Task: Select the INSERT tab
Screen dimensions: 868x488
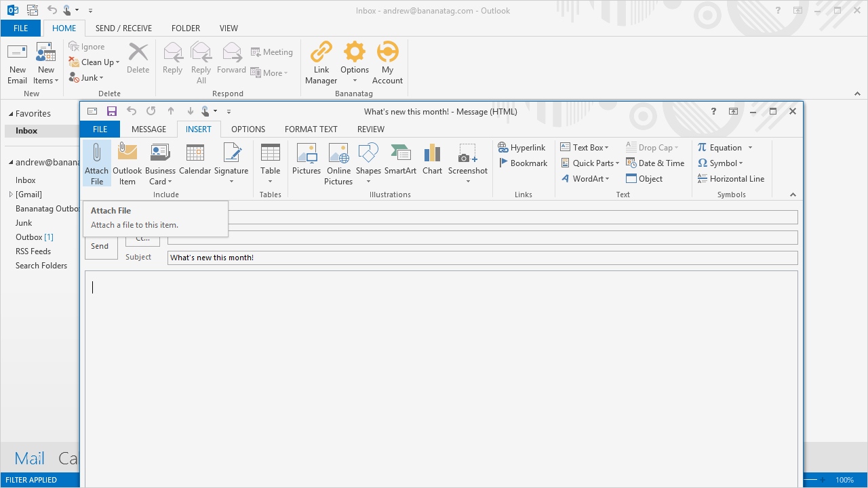Action: pos(199,129)
